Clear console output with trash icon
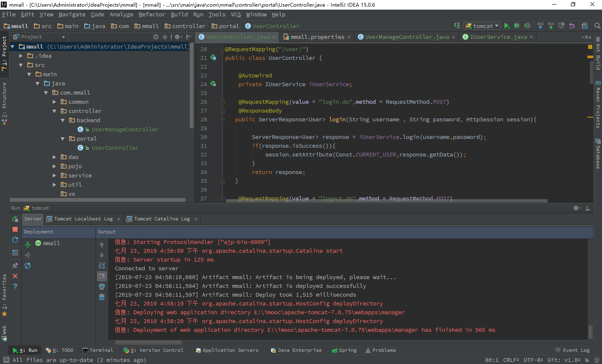 102,297
